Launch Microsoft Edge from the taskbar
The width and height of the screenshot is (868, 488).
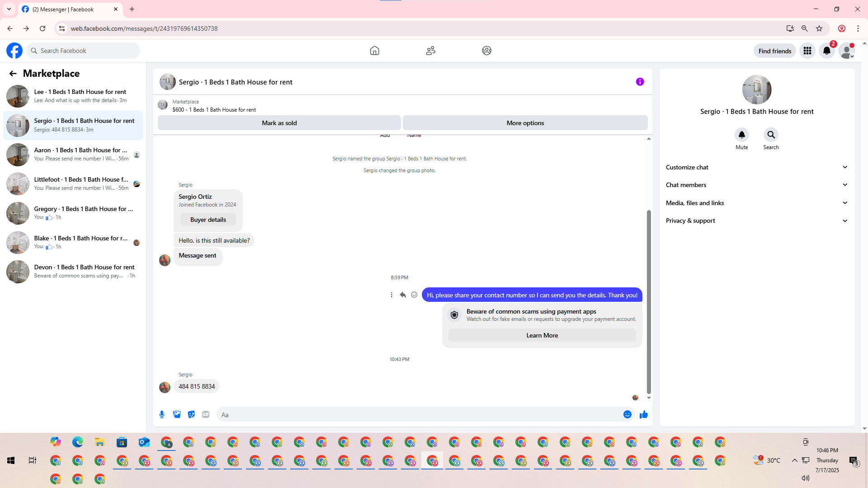pyautogui.click(x=78, y=442)
